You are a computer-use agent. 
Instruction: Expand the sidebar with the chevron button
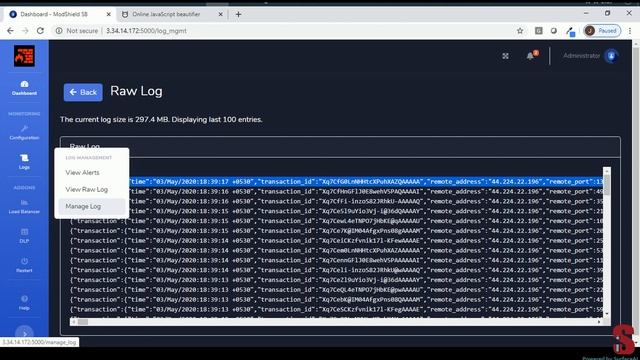tap(24, 333)
